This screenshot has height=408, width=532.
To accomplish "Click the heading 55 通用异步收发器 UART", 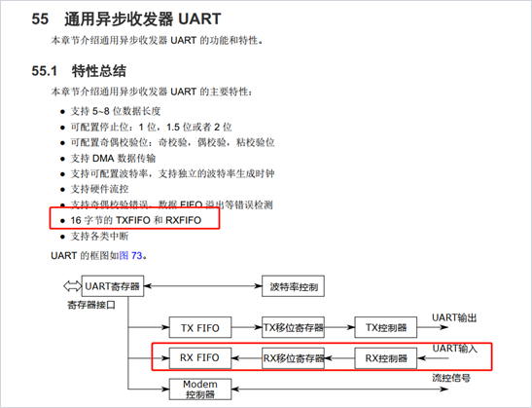I will (126, 19).
